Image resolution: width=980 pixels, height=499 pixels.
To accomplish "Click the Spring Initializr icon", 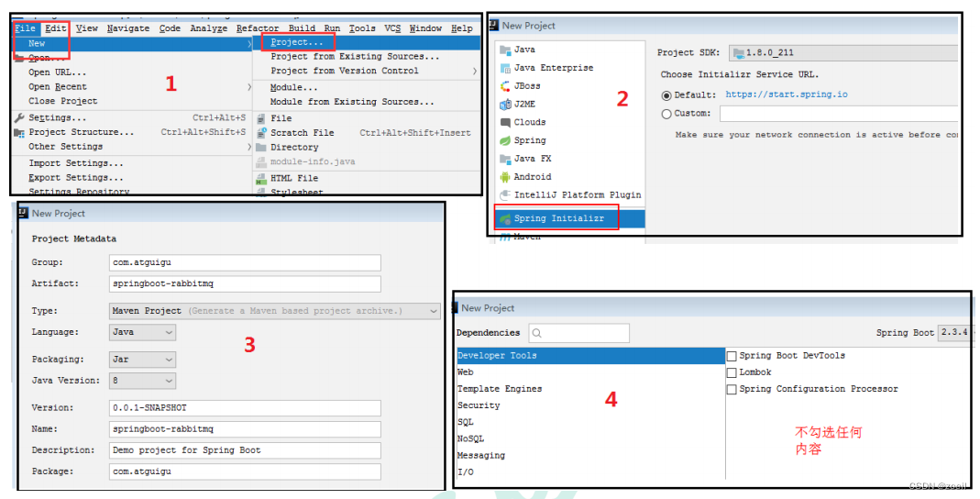I will click(x=505, y=218).
